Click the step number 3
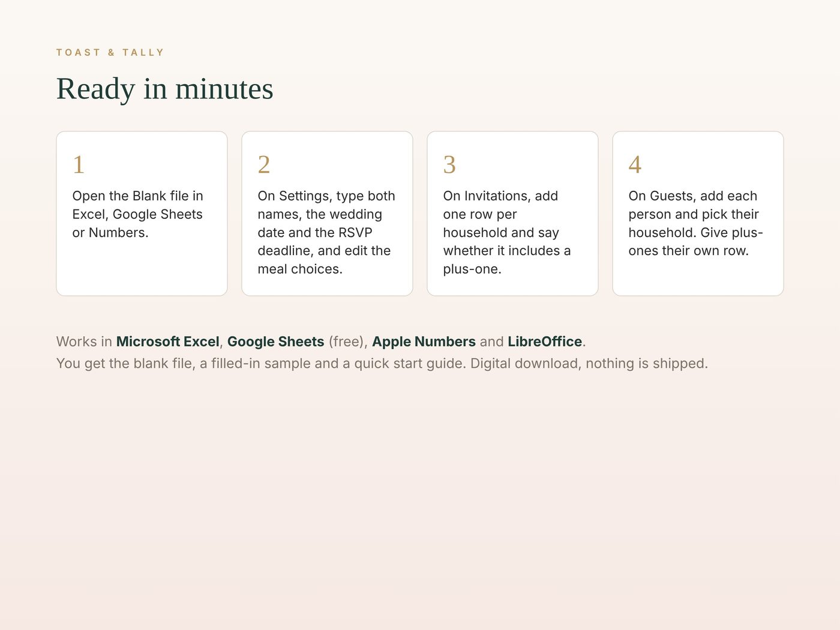The image size is (840, 630). (449, 164)
